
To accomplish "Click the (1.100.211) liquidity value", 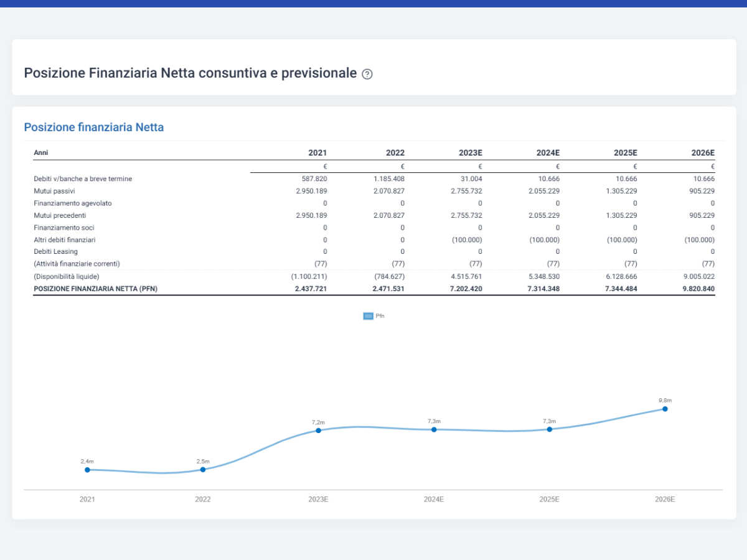I will [309, 276].
